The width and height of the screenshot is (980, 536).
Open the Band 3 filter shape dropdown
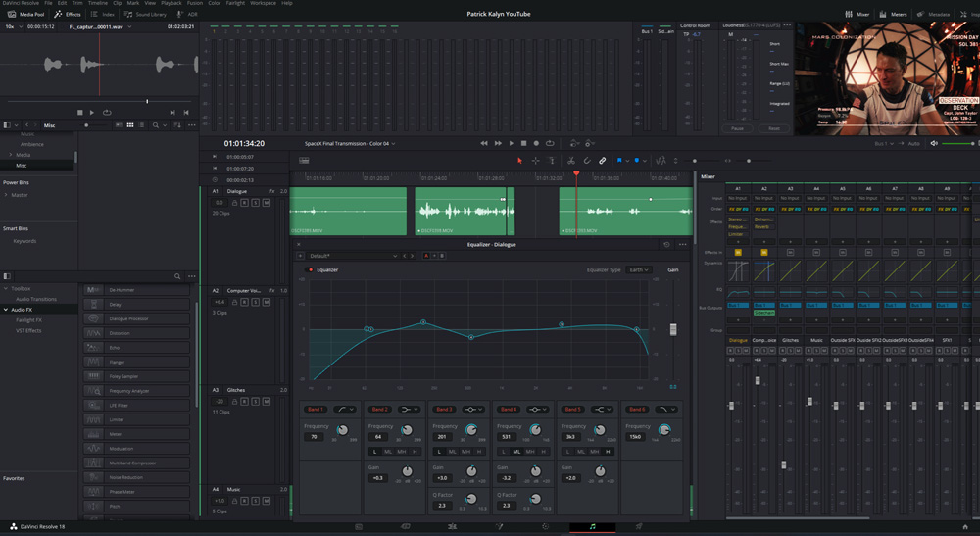click(472, 409)
